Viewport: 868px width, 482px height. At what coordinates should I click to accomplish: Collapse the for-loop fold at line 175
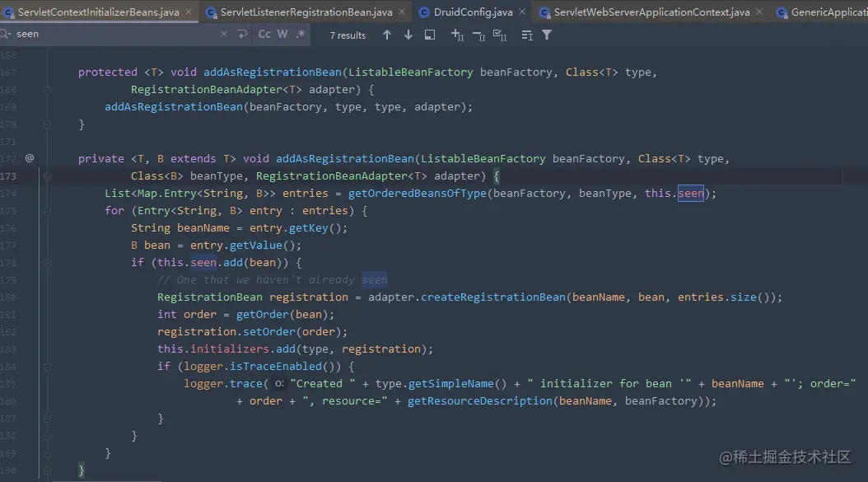click(x=47, y=211)
